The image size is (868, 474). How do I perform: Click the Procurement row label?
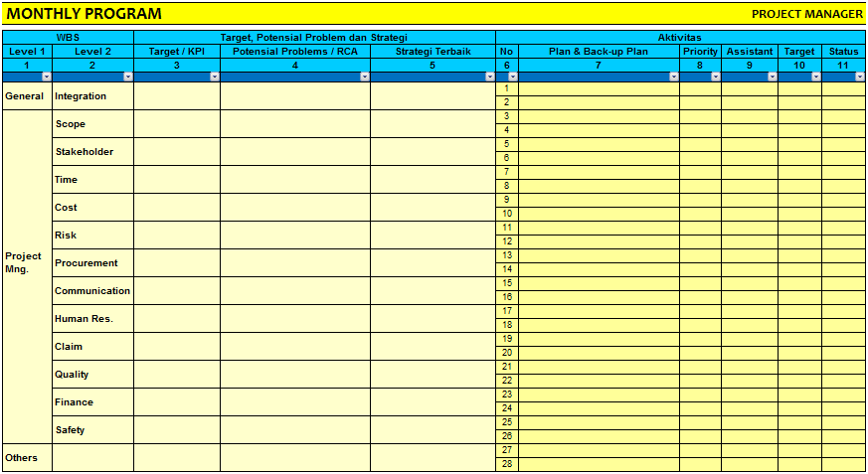tap(92, 263)
